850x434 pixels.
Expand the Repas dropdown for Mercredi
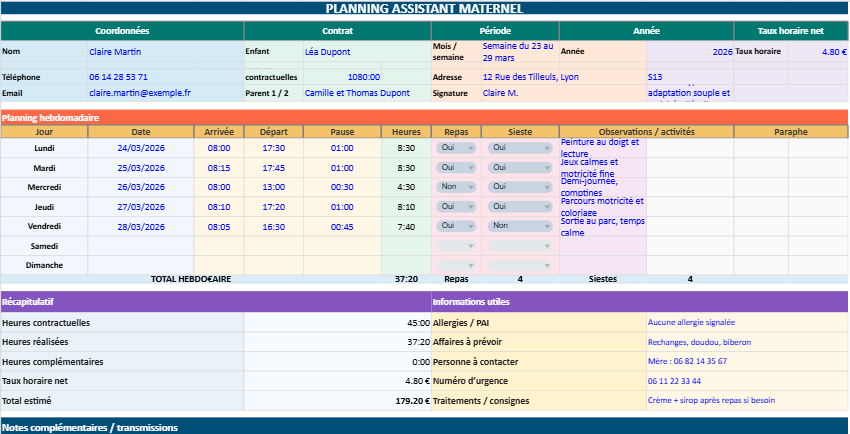(456, 187)
